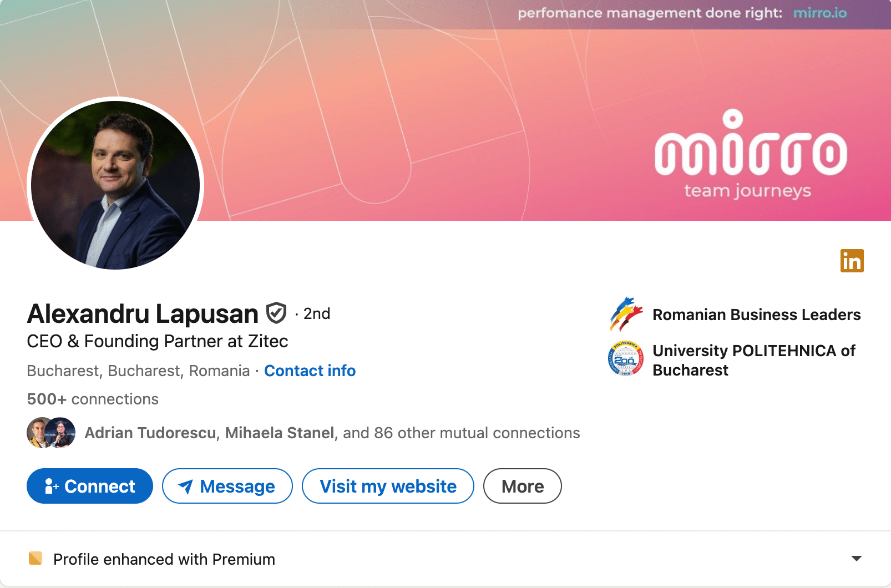Open University POLITEHNICA of Bucharest page
This screenshot has width=891, height=588.
[x=753, y=360]
